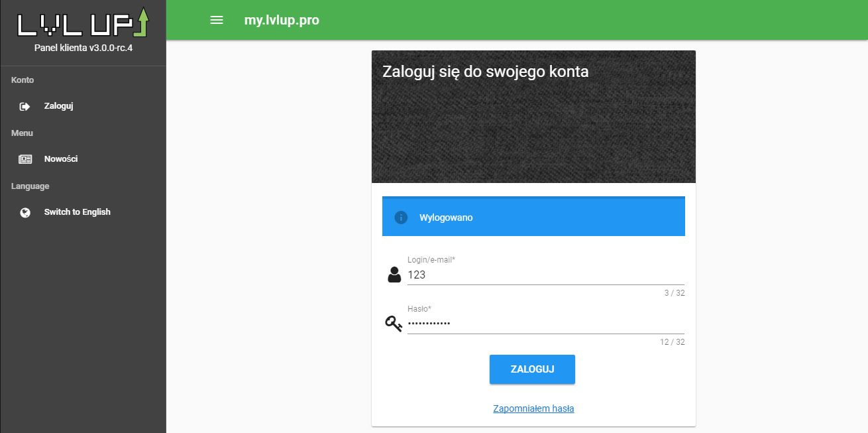Open the Nowości menu entry
This screenshot has width=868, height=433.
61,159
